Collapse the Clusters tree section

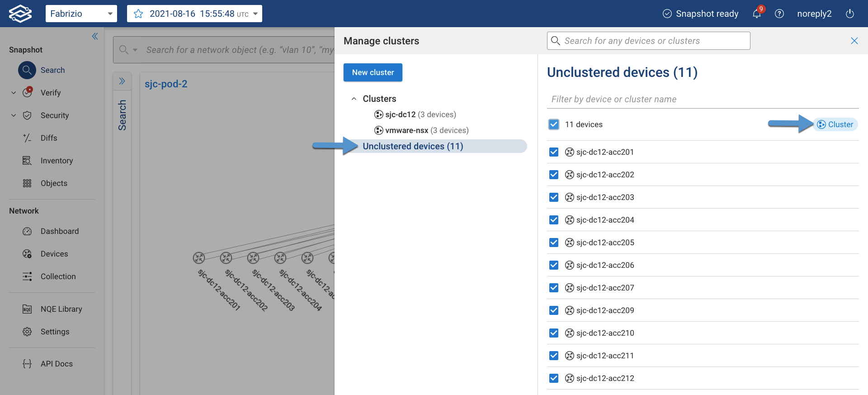click(x=354, y=99)
